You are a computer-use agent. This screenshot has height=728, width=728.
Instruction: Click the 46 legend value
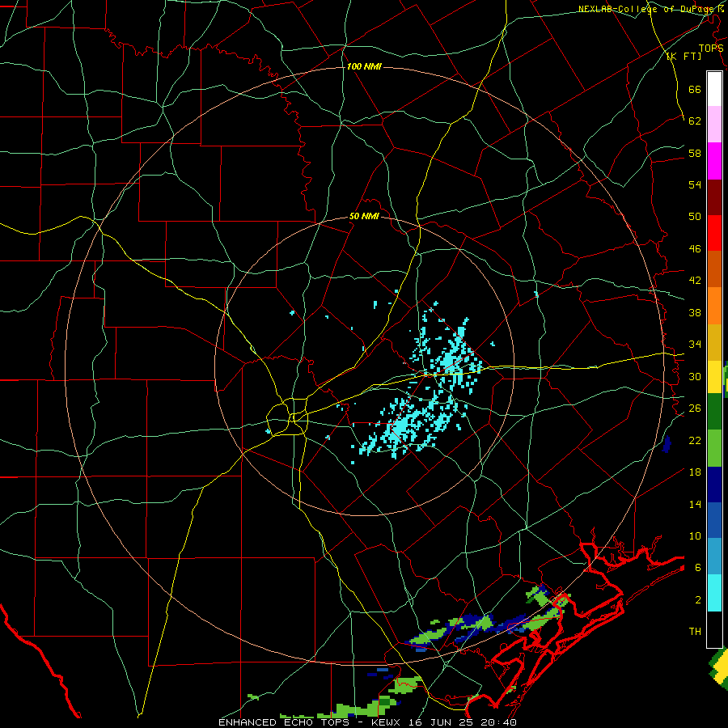[x=695, y=249]
